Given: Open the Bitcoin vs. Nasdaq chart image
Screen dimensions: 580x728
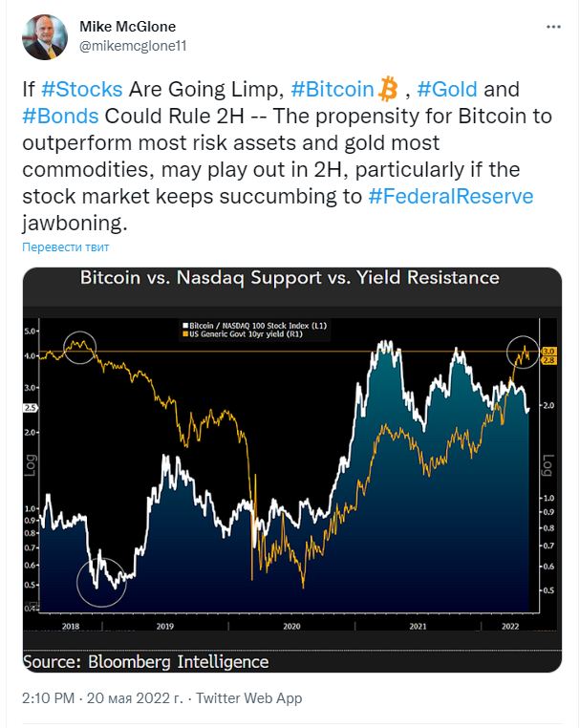Looking at the screenshot, I should tap(292, 469).
